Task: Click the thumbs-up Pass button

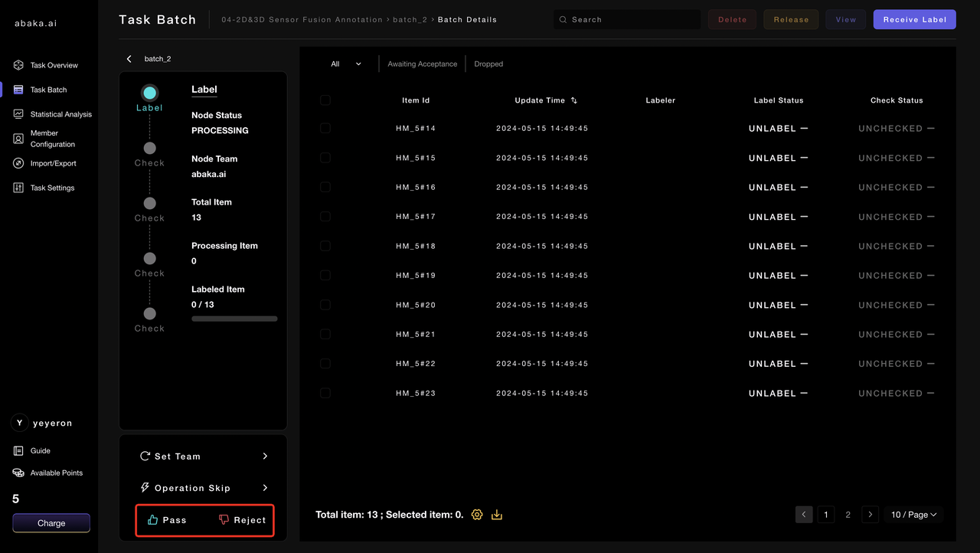Action: (167, 520)
